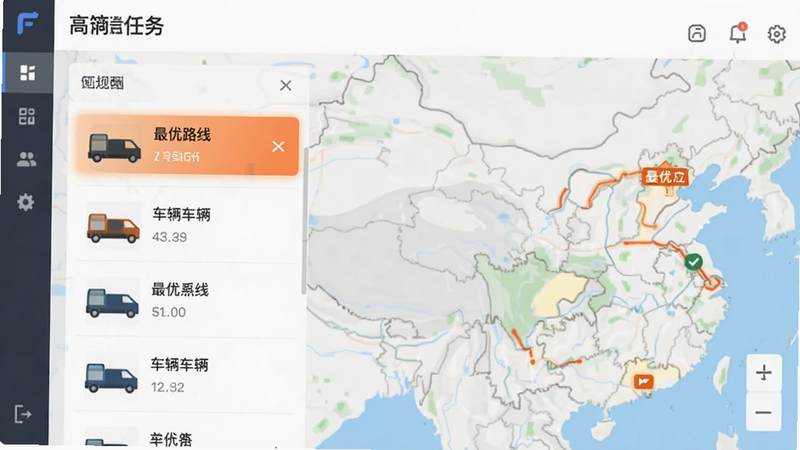Select the highlighted 最优路线 card
Screen dimensions: 800x450
click(188, 146)
